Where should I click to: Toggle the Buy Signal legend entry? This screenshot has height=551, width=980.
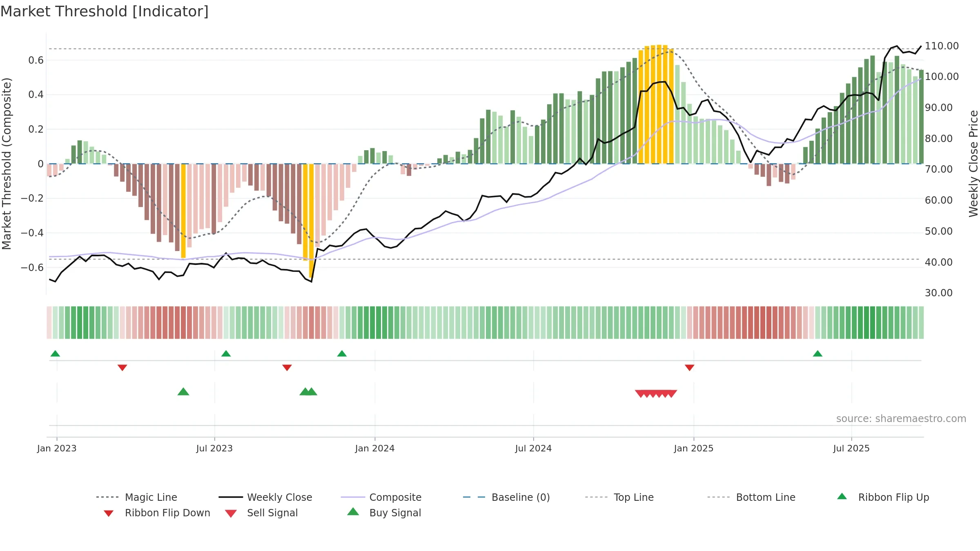click(384, 513)
